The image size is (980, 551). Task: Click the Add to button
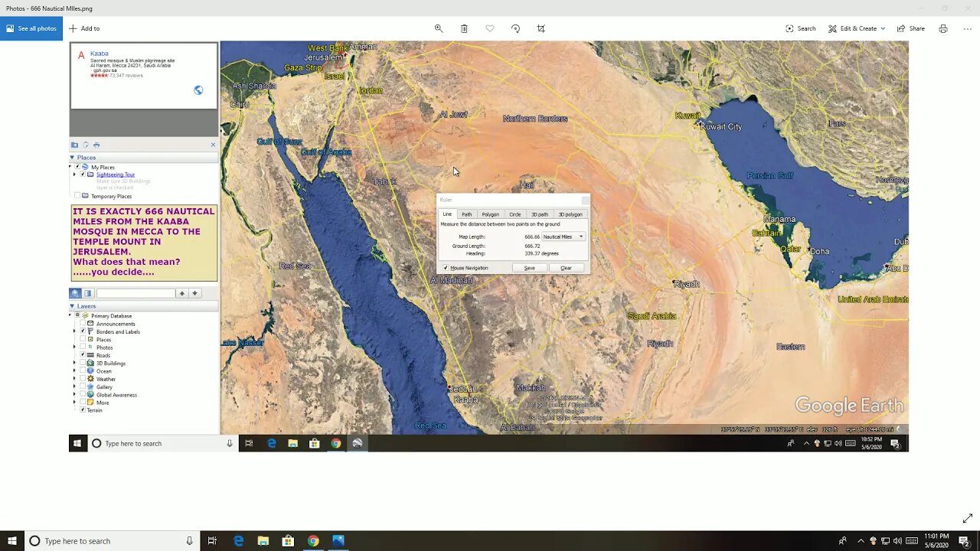[84, 28]
